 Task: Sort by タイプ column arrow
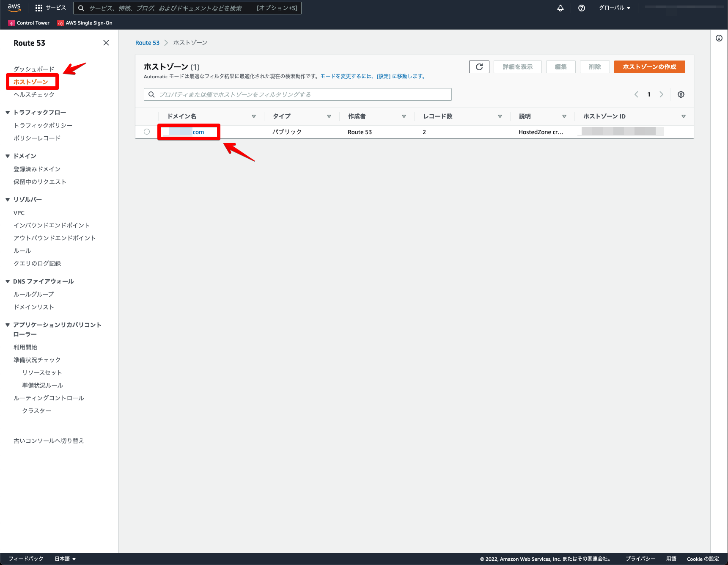329,116
